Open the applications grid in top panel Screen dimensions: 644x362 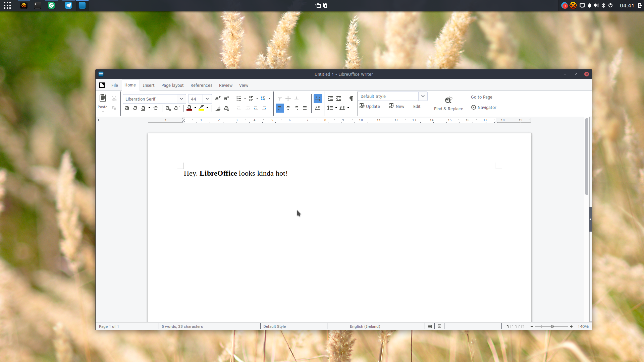7,5
